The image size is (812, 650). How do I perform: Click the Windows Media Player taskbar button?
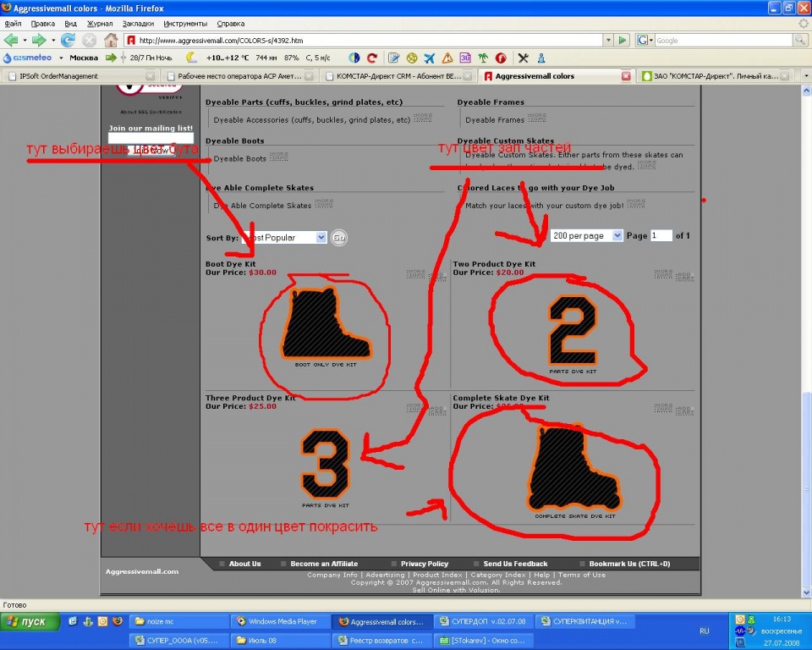(281, 621)
